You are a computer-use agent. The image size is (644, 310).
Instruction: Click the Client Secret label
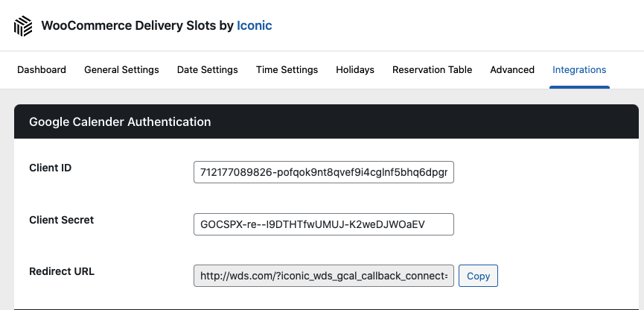pos(62,220)
